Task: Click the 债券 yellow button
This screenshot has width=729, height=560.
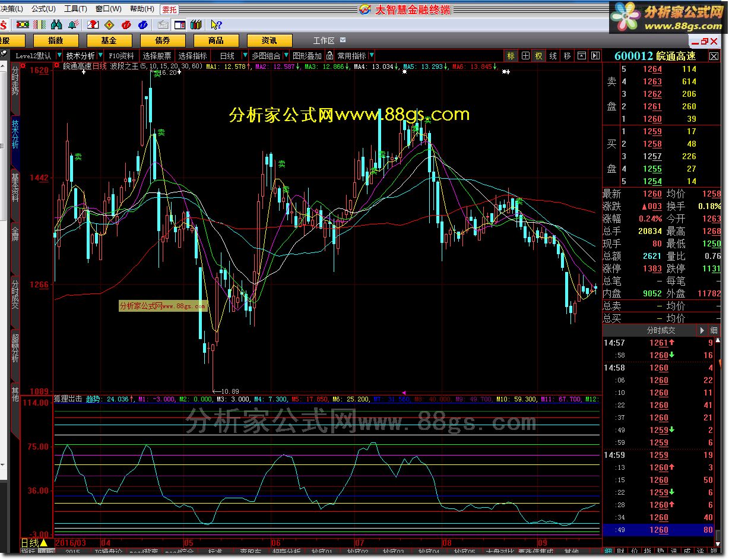Action: click(162, 40)
